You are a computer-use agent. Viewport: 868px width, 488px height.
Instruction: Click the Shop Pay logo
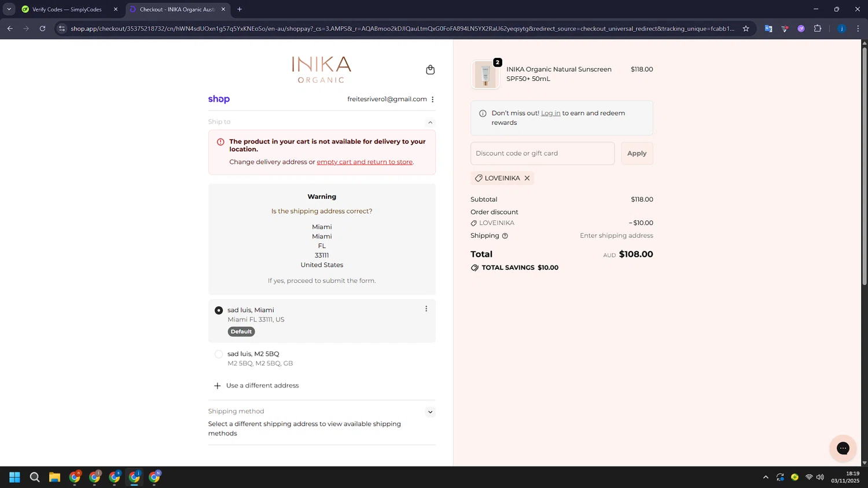click(x=219, y=99)
